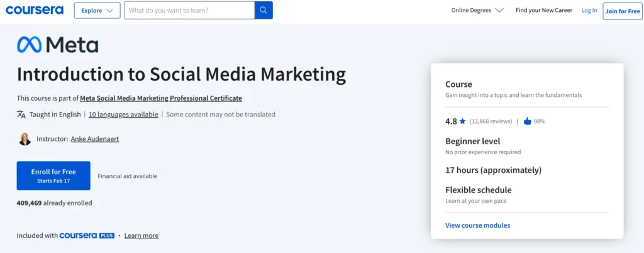Screen dimensions: 644x253
Task: Click the Taught in English text
Action: [x=55, y=115]
